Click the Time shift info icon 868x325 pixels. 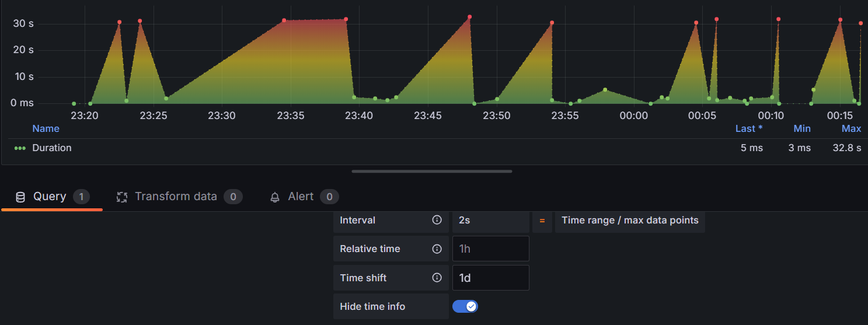point(437,278)
